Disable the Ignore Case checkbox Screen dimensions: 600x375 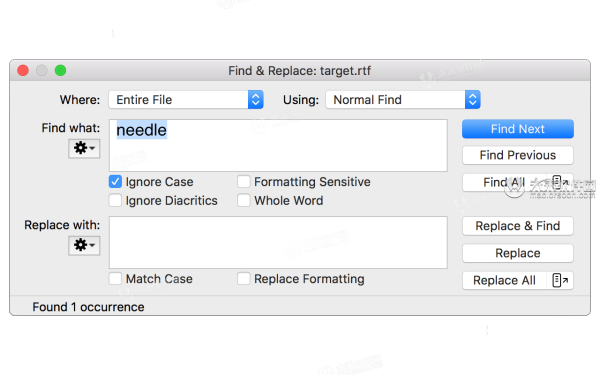tap(115, 182)
